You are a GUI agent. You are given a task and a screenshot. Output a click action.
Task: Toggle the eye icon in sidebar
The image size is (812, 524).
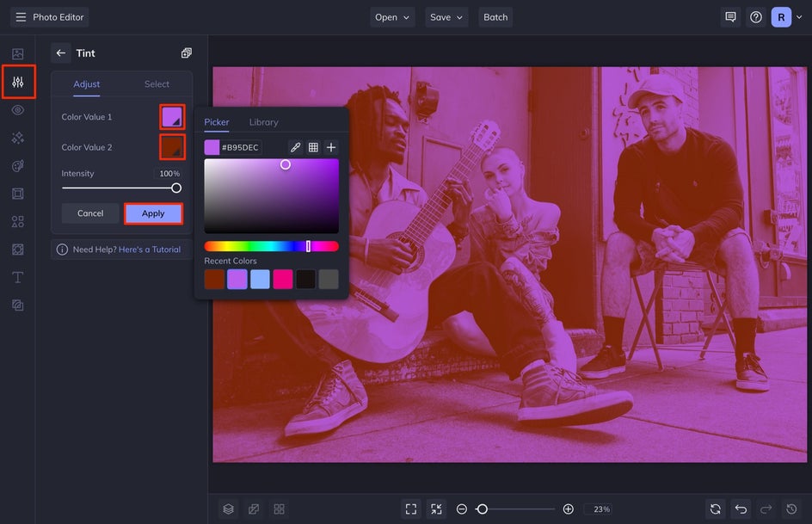(17, 110)
